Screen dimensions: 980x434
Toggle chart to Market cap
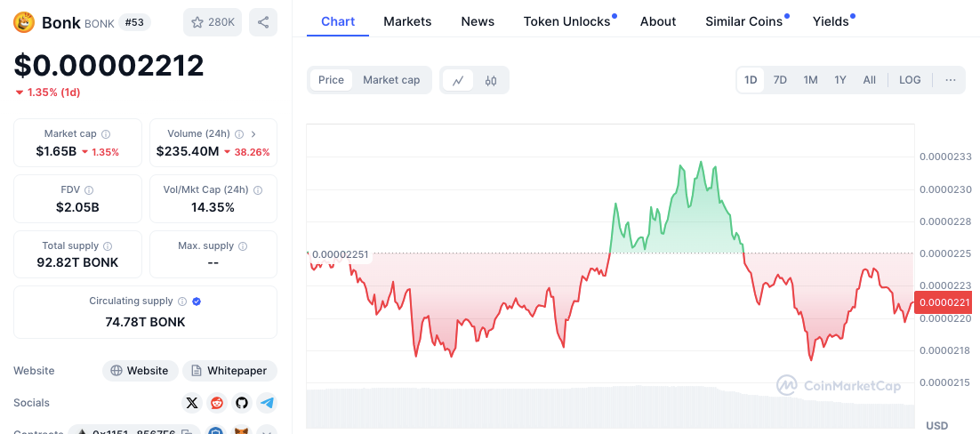click(391, 80)
